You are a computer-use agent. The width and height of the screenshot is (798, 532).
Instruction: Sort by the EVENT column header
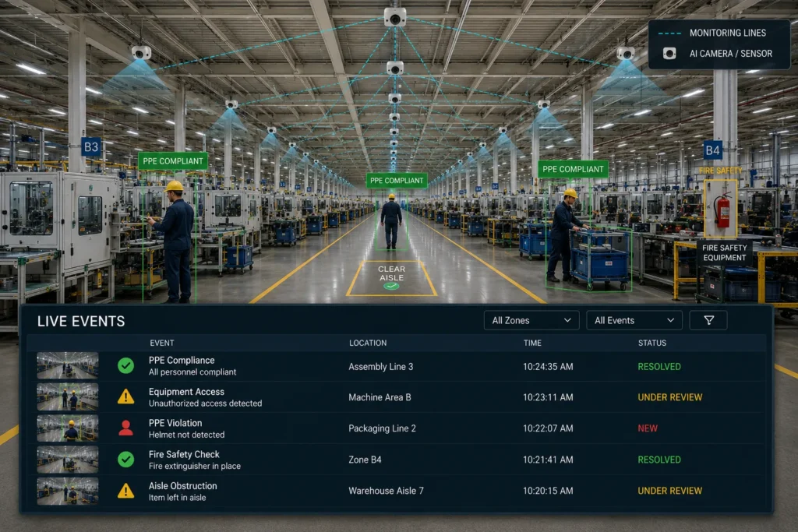point(162,343)
